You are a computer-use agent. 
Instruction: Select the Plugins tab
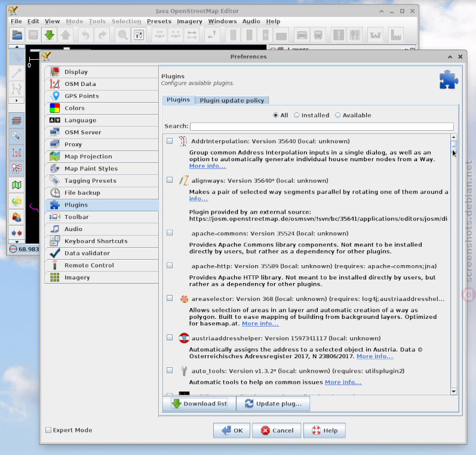[x=178, y=100]
